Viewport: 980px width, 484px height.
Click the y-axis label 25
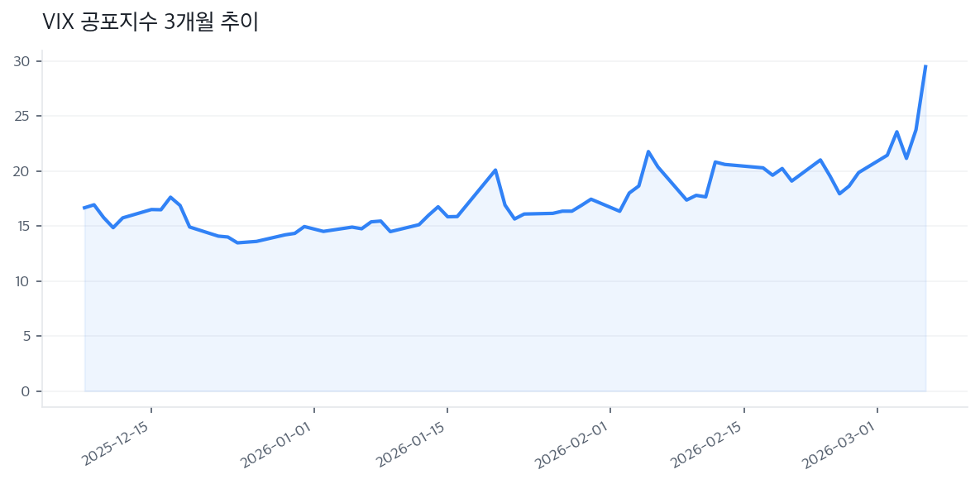point(22,117)
